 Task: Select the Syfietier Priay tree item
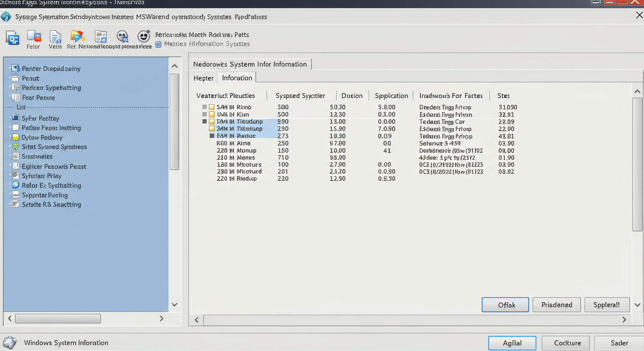click(x=42, y=176)
